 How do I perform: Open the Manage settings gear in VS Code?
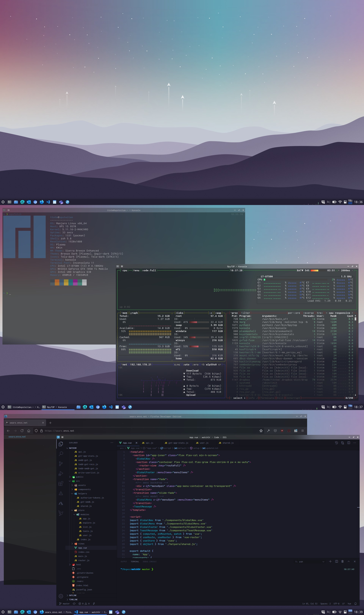[61, 596]
